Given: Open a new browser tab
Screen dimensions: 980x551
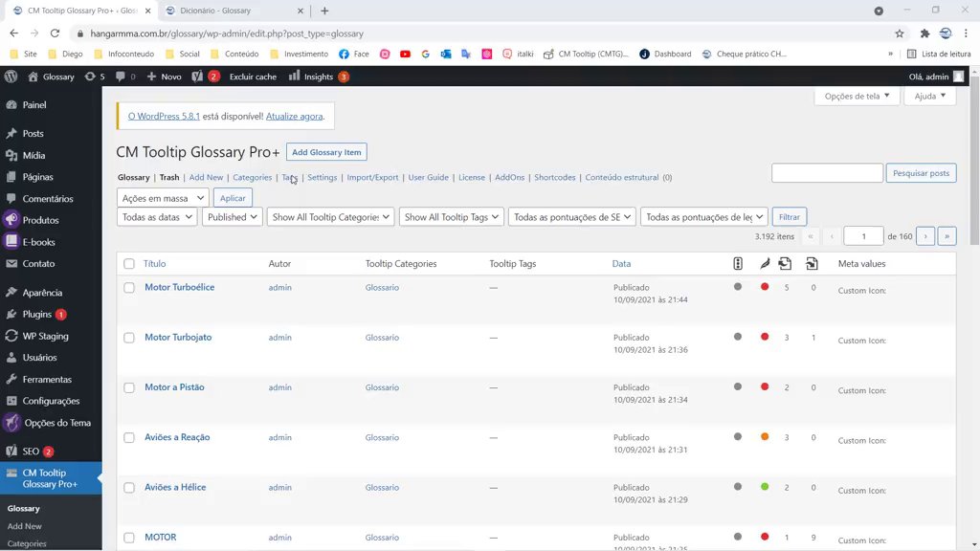Looking at the screenshot, I should pos(324,11).
